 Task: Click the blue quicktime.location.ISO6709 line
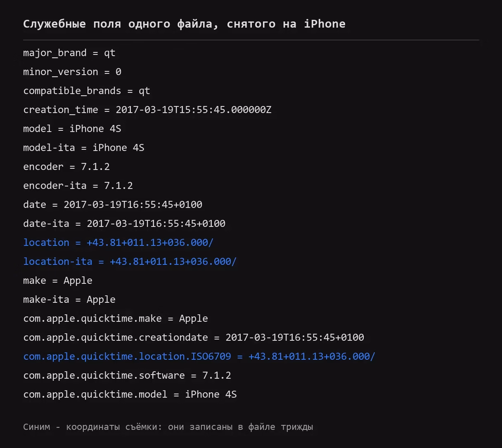pos(199,356)
